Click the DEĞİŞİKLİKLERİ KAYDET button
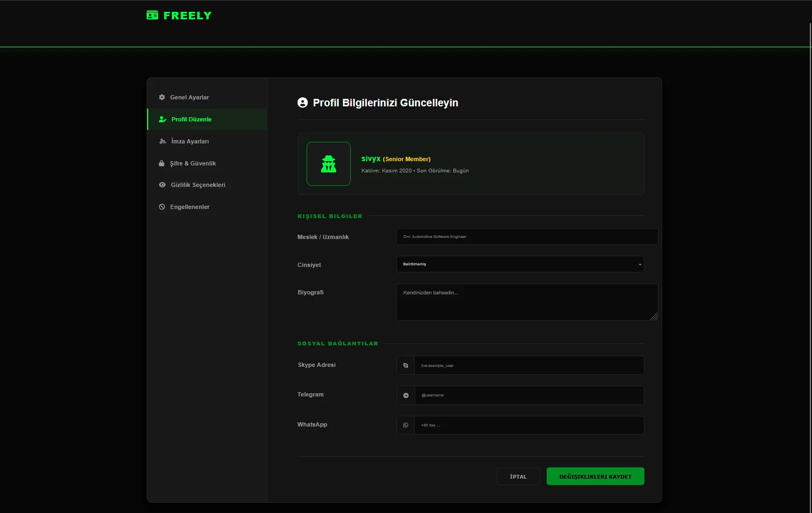 (x=595, y=476)
